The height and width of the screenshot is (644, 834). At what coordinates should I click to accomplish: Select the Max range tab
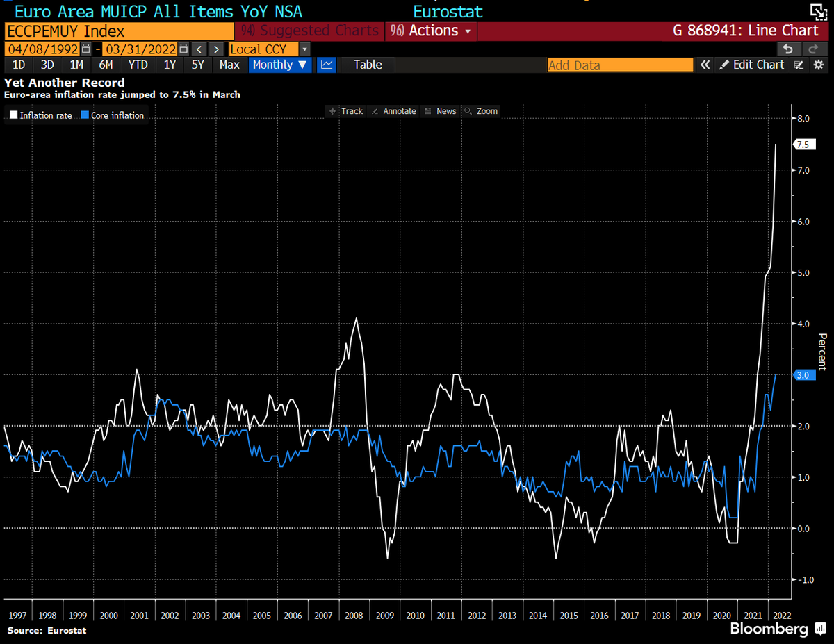click(229, 65)
